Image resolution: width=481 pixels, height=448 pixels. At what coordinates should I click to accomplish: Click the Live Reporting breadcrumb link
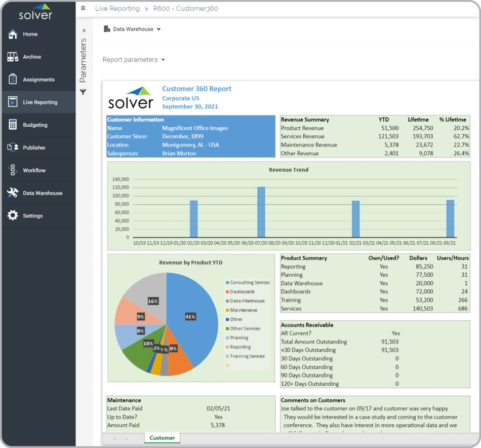point(117,9)
